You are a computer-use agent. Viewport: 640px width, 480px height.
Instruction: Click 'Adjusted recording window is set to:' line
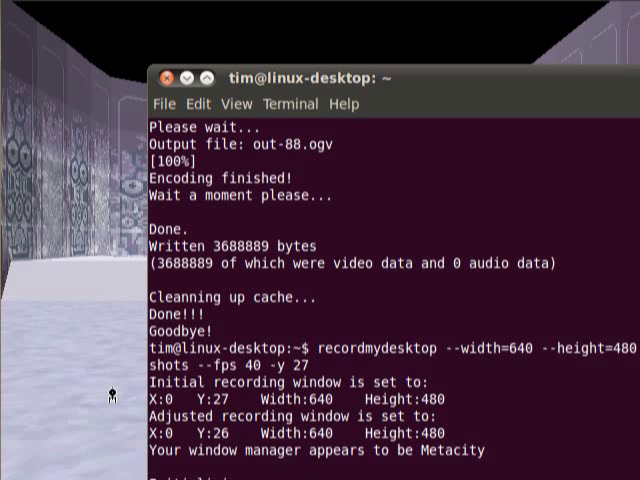[292, 416]
